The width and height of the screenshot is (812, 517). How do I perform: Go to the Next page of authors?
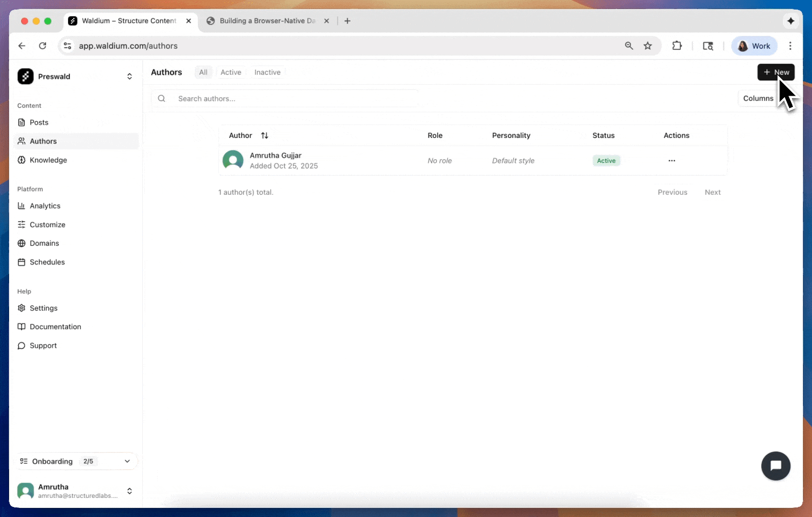(x=712, y=192)
